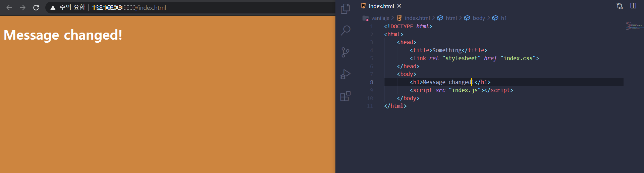
Task: Open the Extensions view
Action: click(x=345, y=96)
